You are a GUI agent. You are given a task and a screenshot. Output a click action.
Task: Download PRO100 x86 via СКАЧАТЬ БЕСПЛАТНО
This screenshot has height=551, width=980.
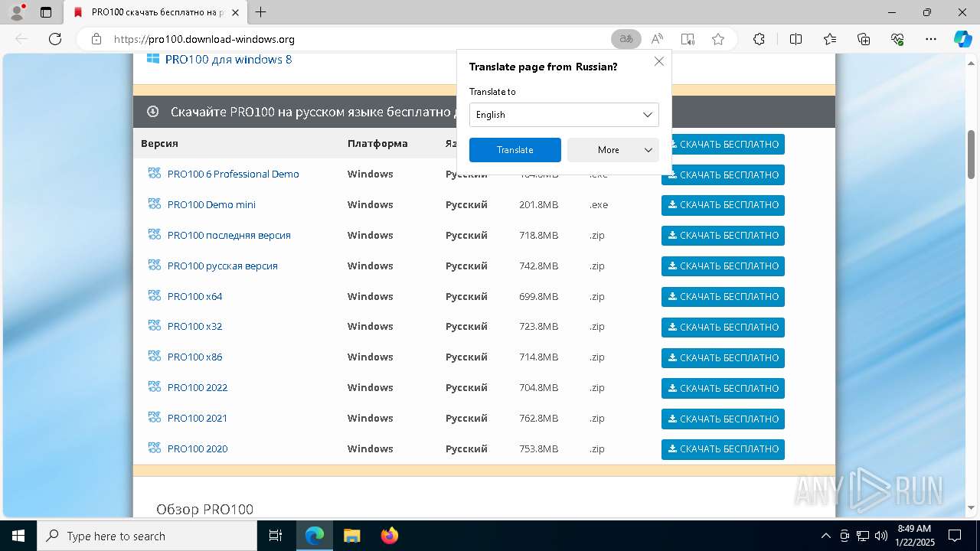point(723,358)
